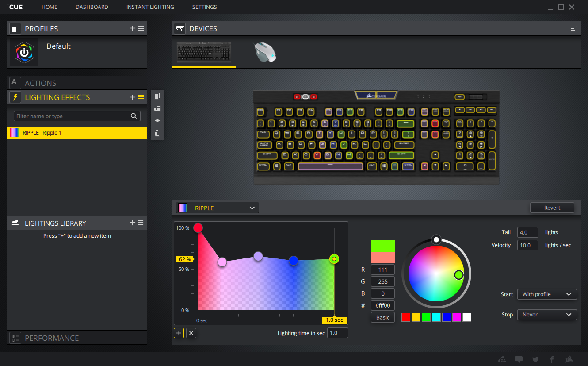Open INSTANT LIGHTING menu
The height and width of the screenshot is (366, 588).
[150, 7]
